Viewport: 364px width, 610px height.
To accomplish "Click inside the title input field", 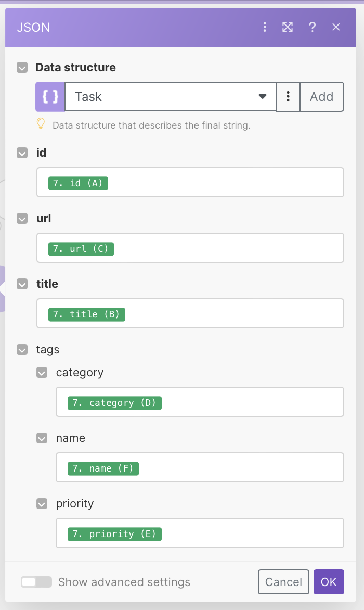I will 190,313.
